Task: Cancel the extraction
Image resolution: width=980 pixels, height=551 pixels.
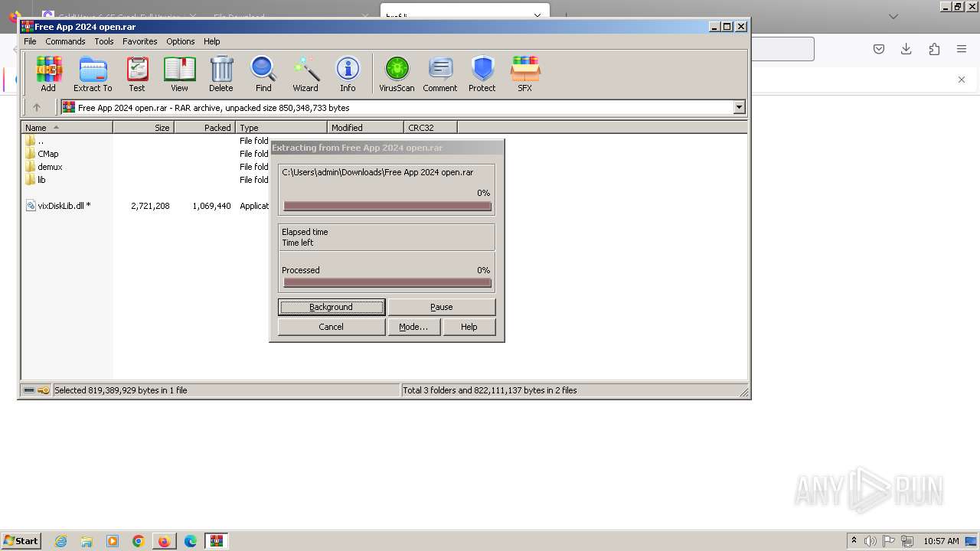Action: tap(332, 327)
